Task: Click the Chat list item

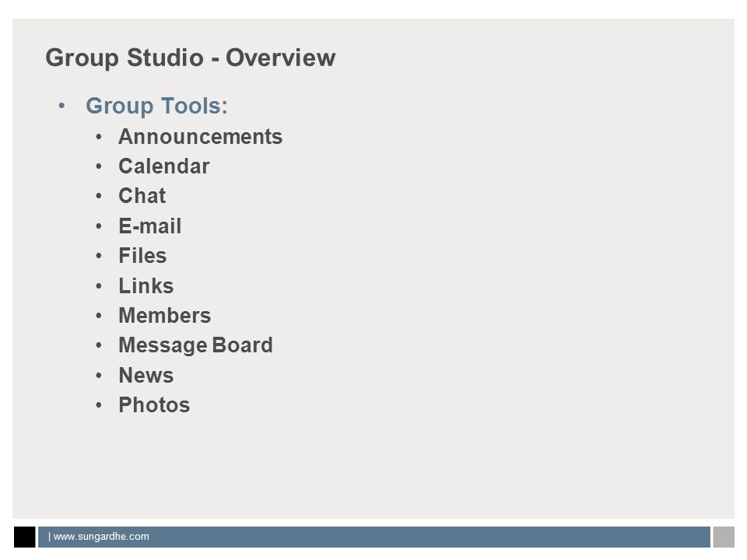Action: 142,196
